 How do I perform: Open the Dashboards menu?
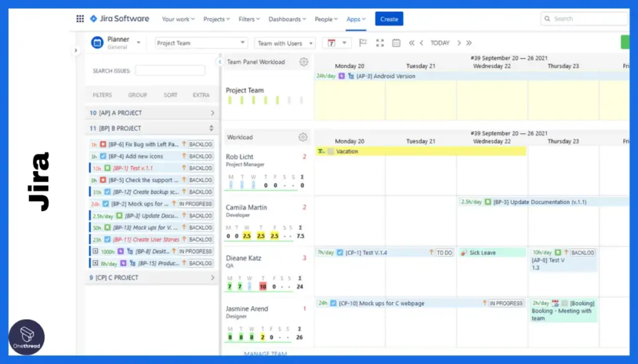(x=287, y=19)
